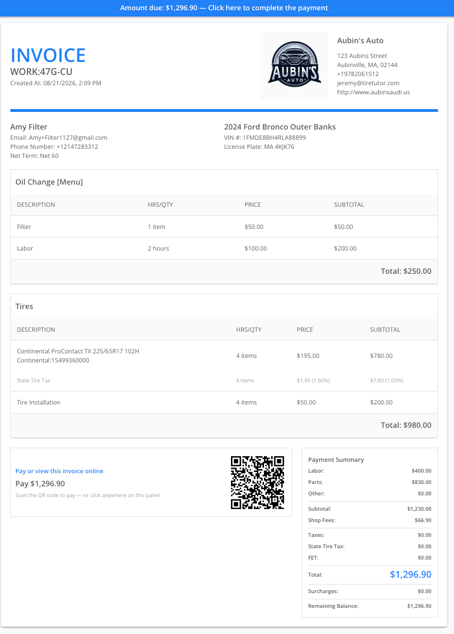Viewport: 454px width, 634px height.
Task: Click the shop phone number +19782061512
Action: click(358, 74)
